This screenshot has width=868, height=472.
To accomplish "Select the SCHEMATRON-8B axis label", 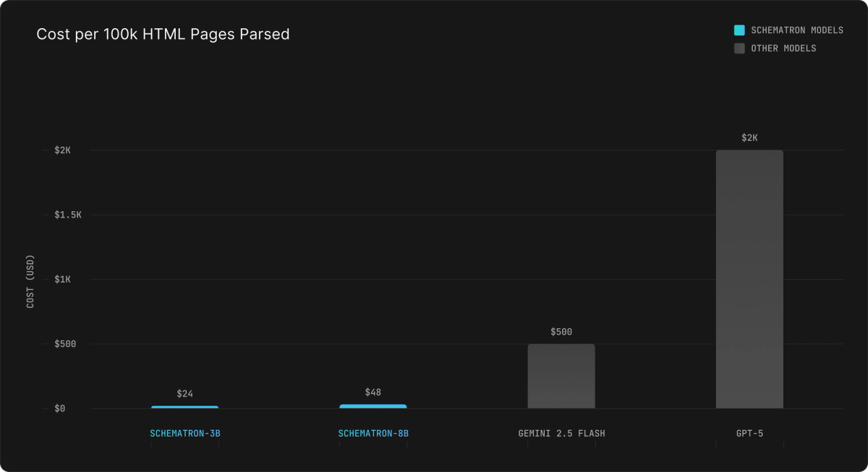I will click(373, 433).
